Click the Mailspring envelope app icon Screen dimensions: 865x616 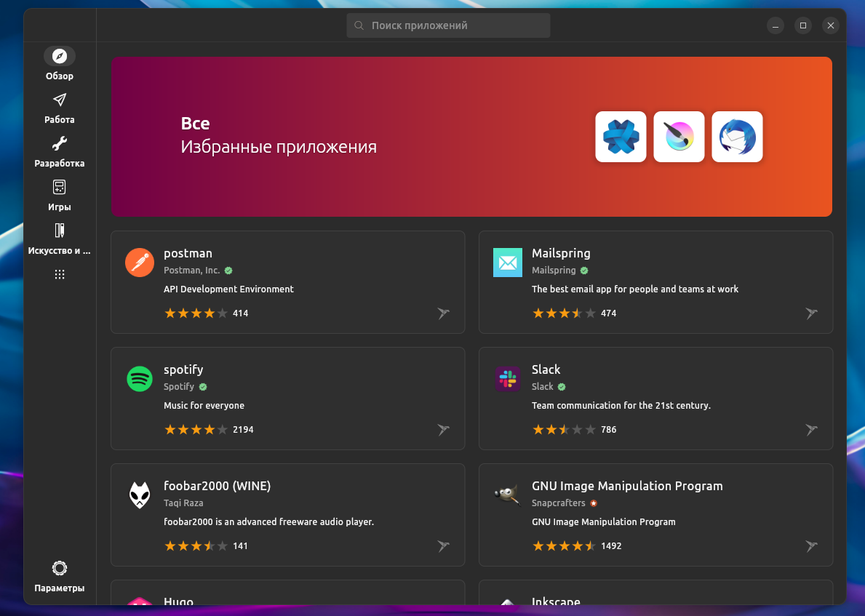508,263
